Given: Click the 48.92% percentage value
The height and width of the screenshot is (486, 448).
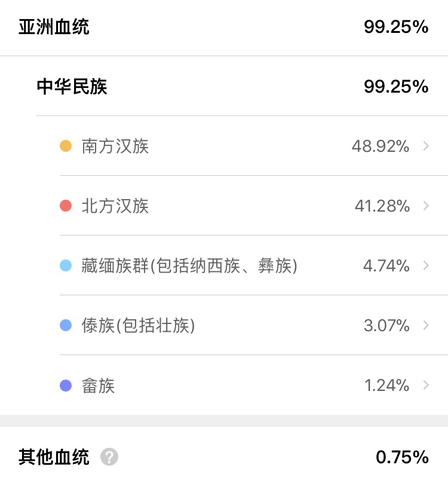Looking at the screenshot, I should [x=381, y=146].
